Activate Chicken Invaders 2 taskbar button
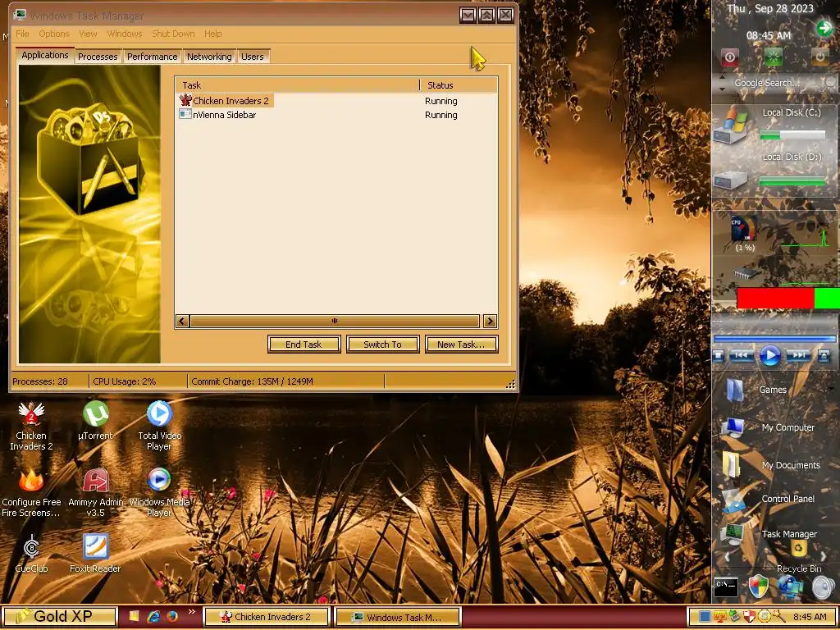The width and height of the screenshot is (840, 630). click(267, 617)
